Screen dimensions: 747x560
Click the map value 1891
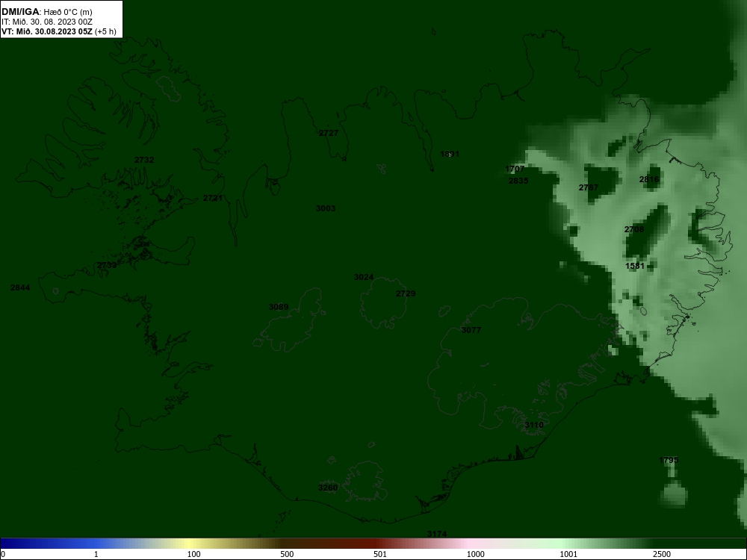[x=450, y=154]
